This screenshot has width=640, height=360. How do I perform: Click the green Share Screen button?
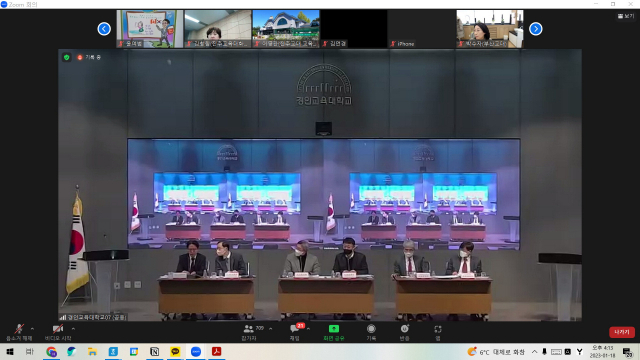(x=334, y=332)
